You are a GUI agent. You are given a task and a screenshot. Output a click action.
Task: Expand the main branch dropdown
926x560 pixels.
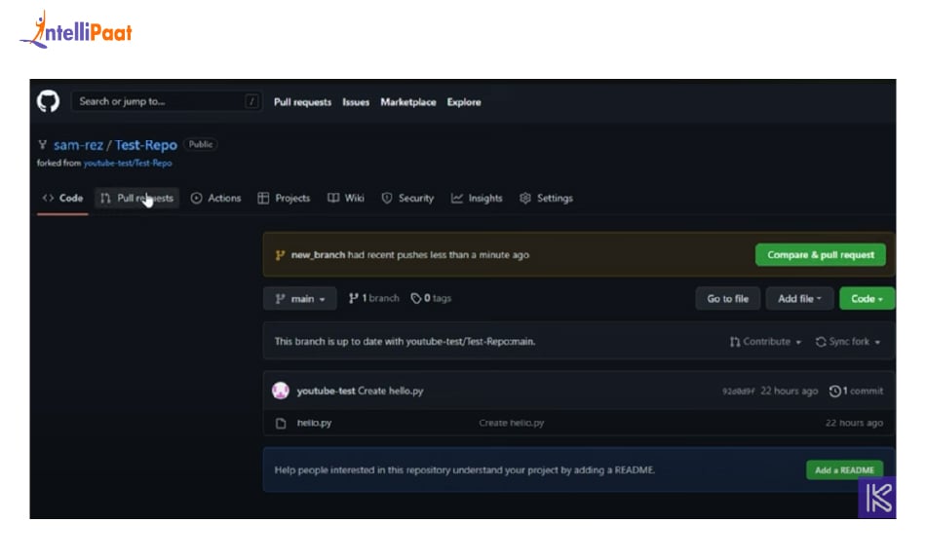(x=300, y=299)
